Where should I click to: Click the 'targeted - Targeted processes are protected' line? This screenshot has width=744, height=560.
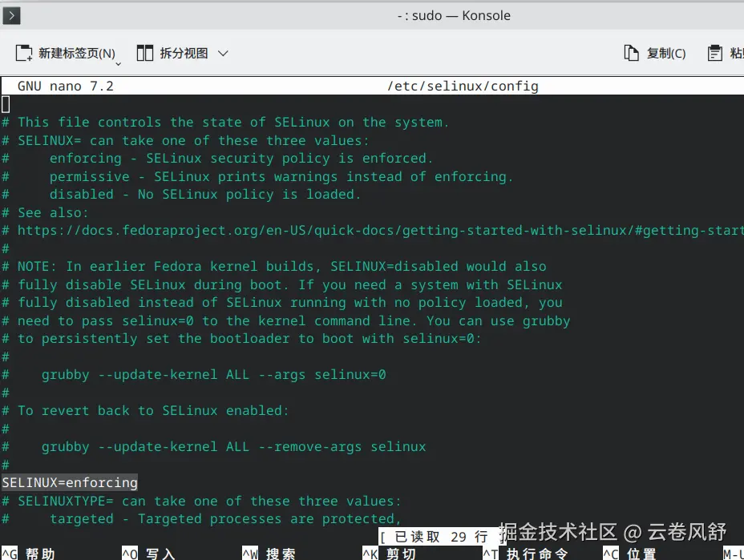202,519
